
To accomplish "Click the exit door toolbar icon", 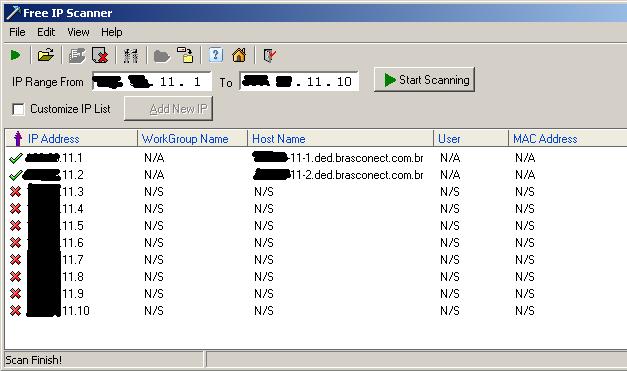I will (x=270, y=56).
